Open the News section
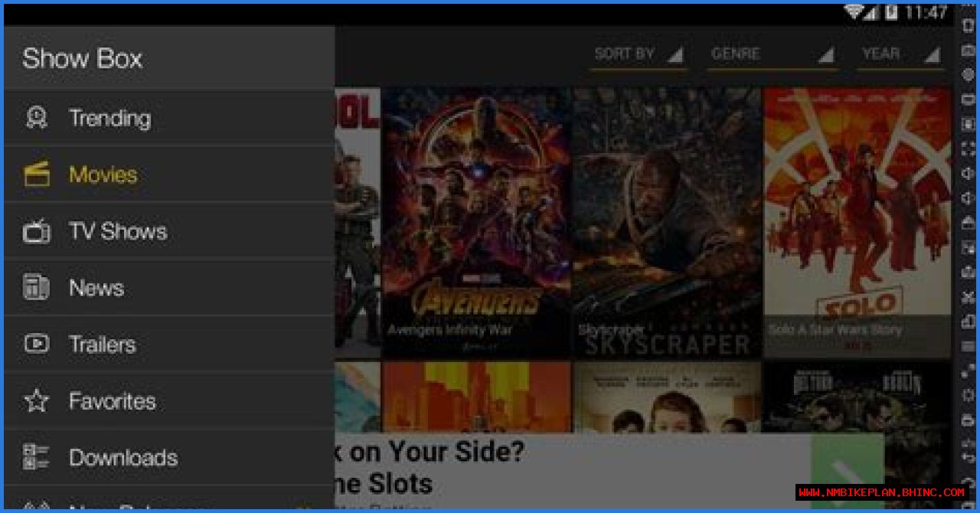 pyautogui.click(x=169, y=287)
